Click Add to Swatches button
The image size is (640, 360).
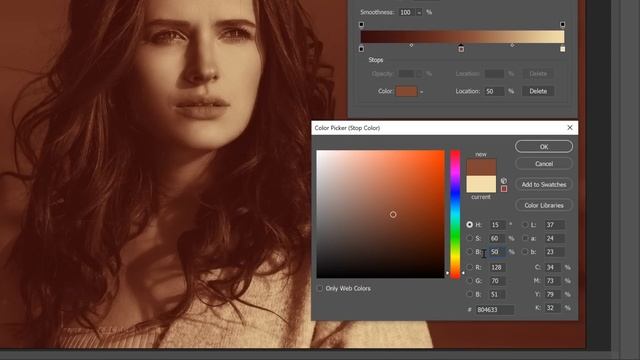point(544,184)
